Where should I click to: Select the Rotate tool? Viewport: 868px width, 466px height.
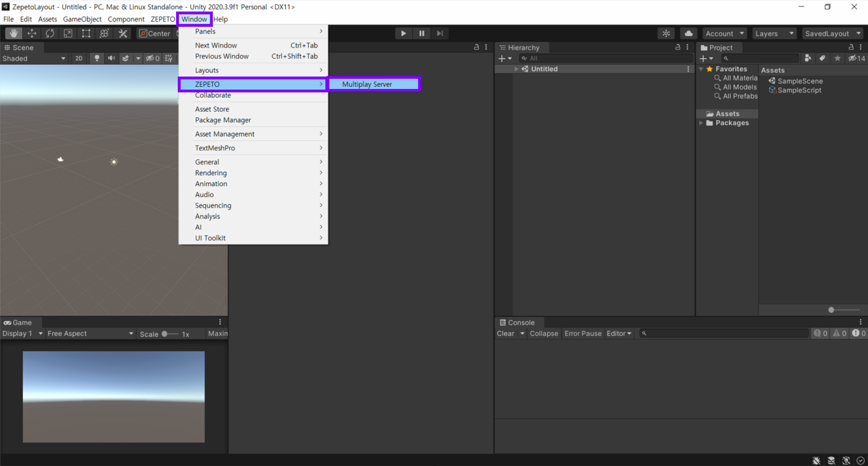point(50,33)
